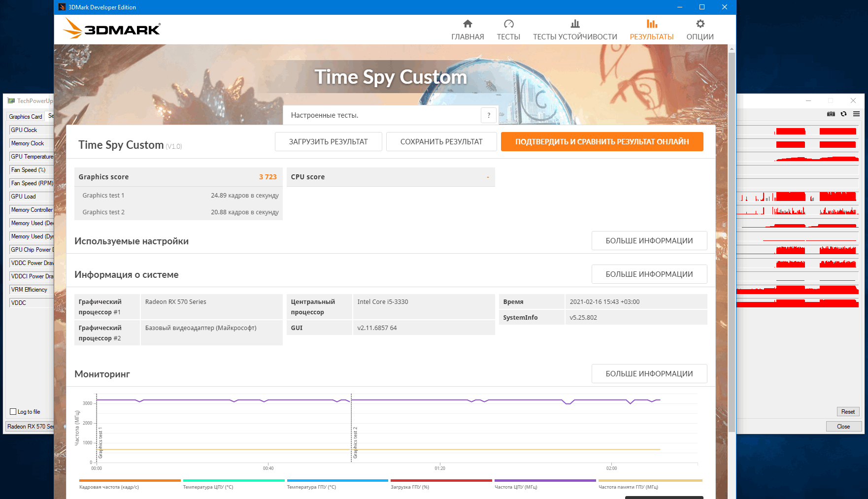This screenshot has width=868, height=499.
Task: Click the Reset button in TechPowerUp
Action: point(848,412)
